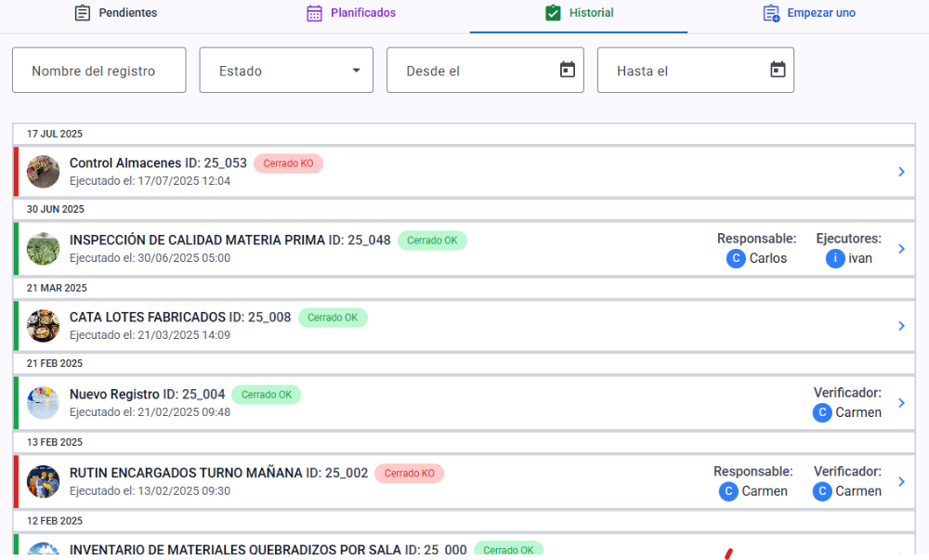The width and height of the screenshot is (929, 560).
Task: Click Cerrado OK badge on INSPECCIÓN DE CALIDAD
Action: (432, 241)
